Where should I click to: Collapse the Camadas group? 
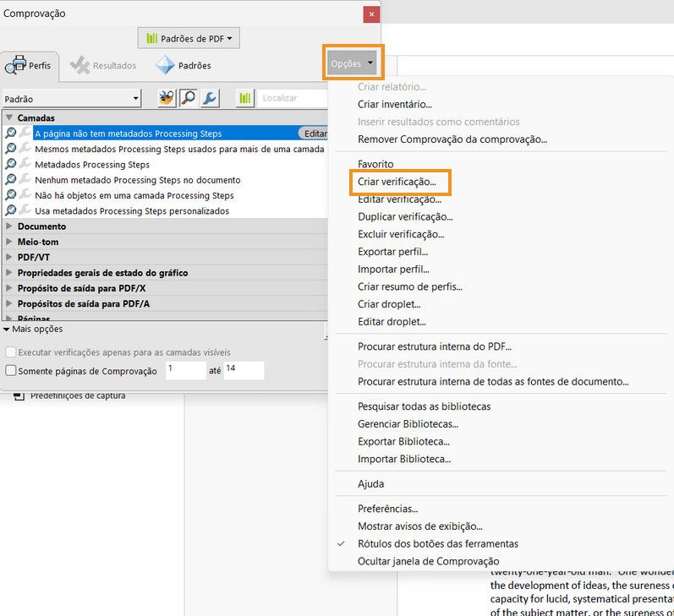[9, 117]
